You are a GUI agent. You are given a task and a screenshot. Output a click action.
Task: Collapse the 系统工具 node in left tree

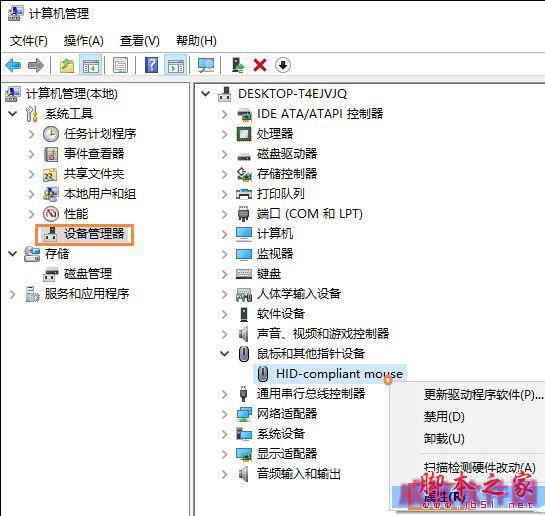pyautogui.click(x=13, y=114)
